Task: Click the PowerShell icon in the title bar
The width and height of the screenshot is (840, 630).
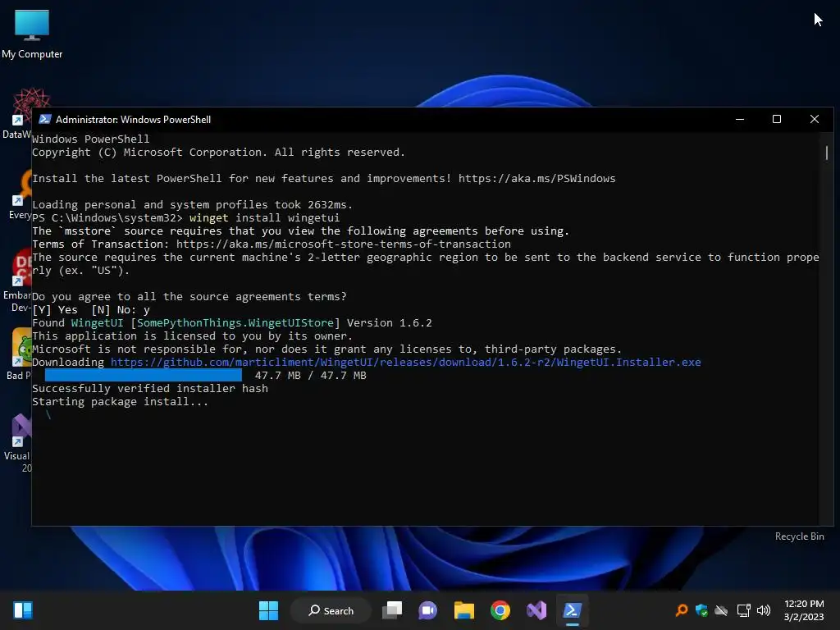Action: 45,120
